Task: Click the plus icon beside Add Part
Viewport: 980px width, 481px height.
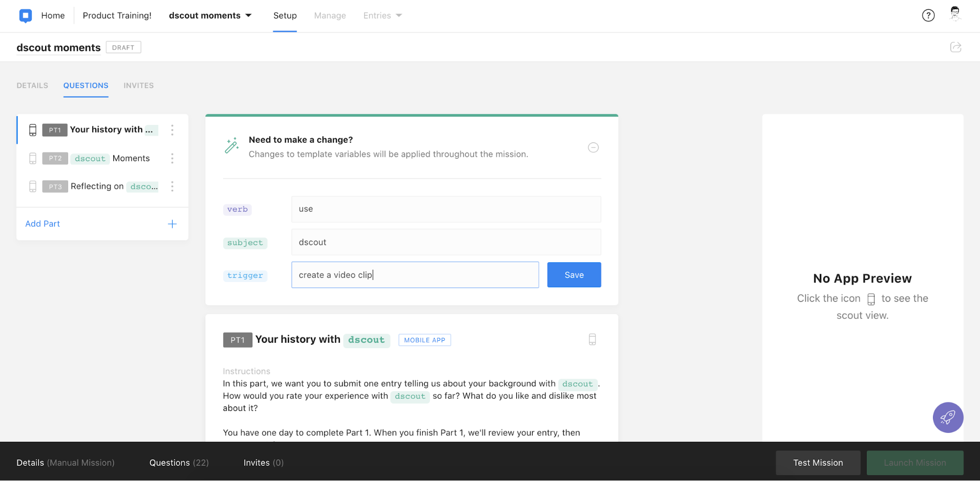Action: pyautogui.click(x=172, y=224)
